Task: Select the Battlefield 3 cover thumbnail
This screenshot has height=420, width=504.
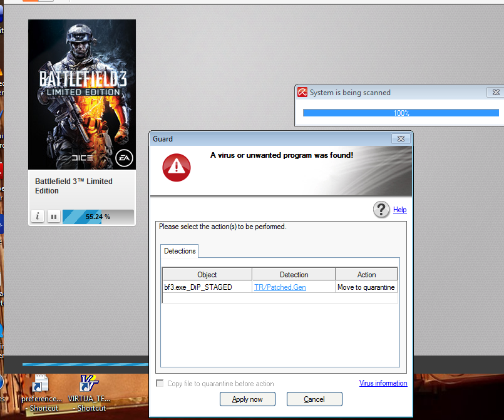Action: click(82, 94)
